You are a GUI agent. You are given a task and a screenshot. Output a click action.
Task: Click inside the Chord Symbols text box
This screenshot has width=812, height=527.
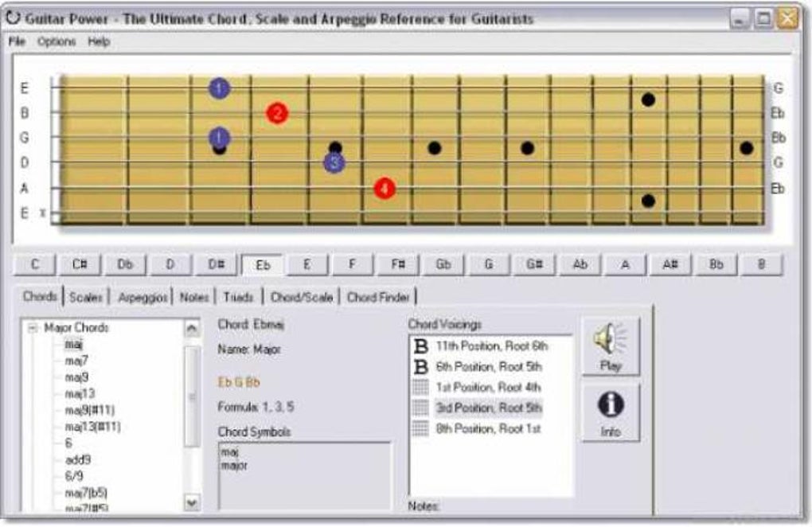click(304, 476)
